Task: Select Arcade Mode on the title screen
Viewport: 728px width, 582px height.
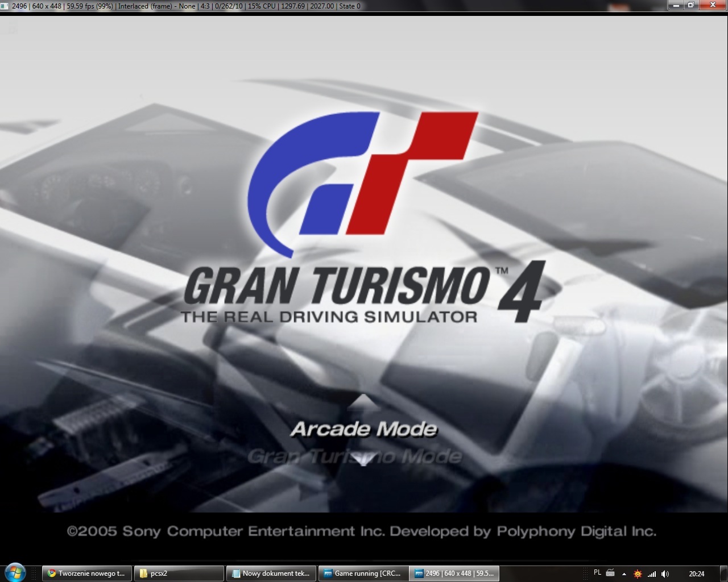Action: pos(364,429)
